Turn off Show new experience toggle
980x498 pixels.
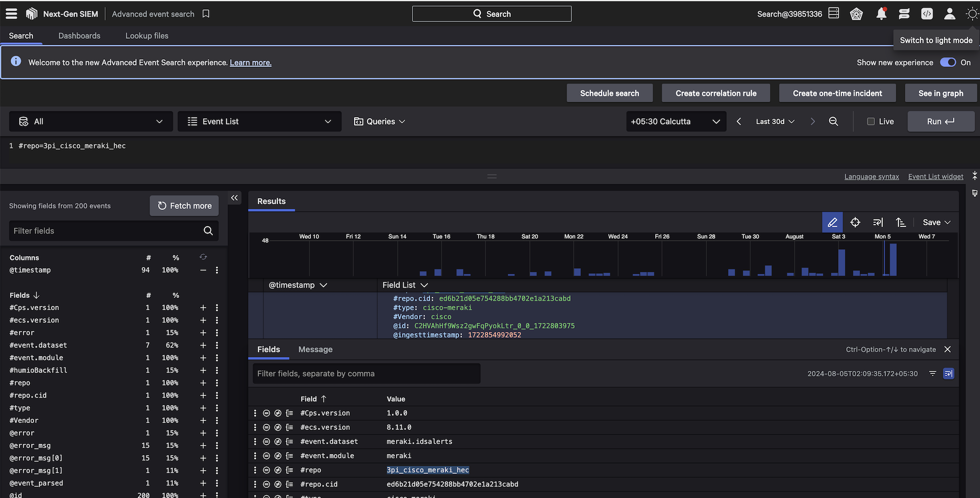pos(948,62)
